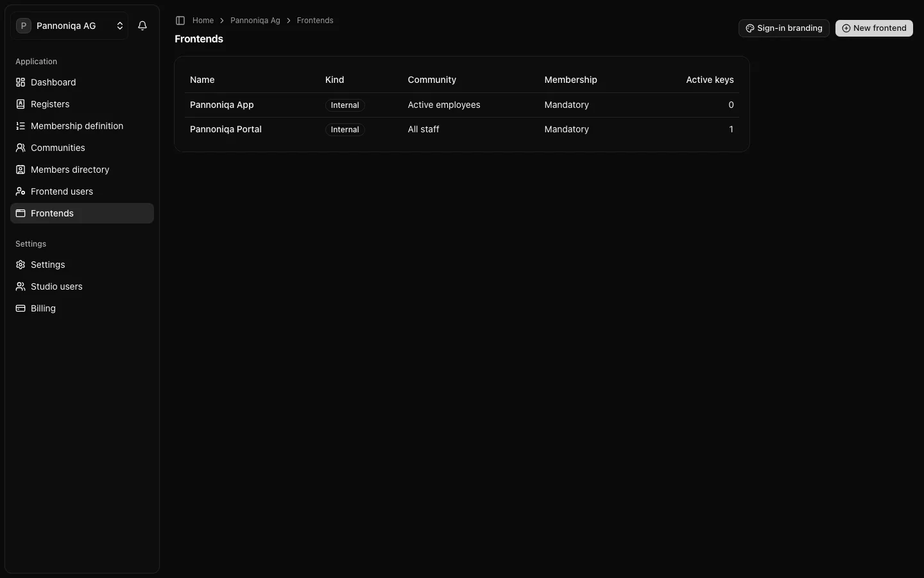Click the Frontend users icon
Image resolution: width=924 pixels, height=578 pixels.
click(21, 191)
